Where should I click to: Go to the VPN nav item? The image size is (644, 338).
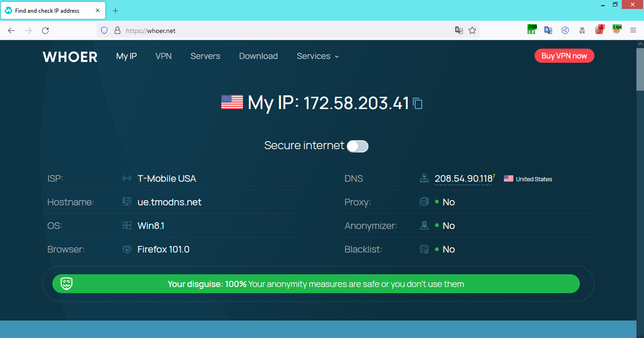coord(164,56)
